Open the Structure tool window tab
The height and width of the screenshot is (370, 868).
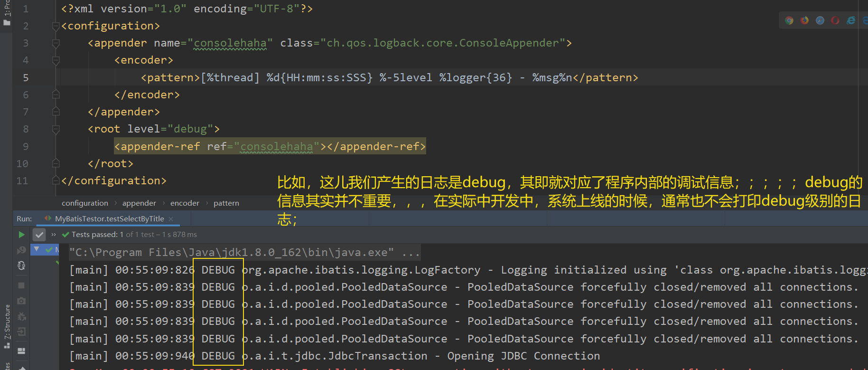pos(7,327)
